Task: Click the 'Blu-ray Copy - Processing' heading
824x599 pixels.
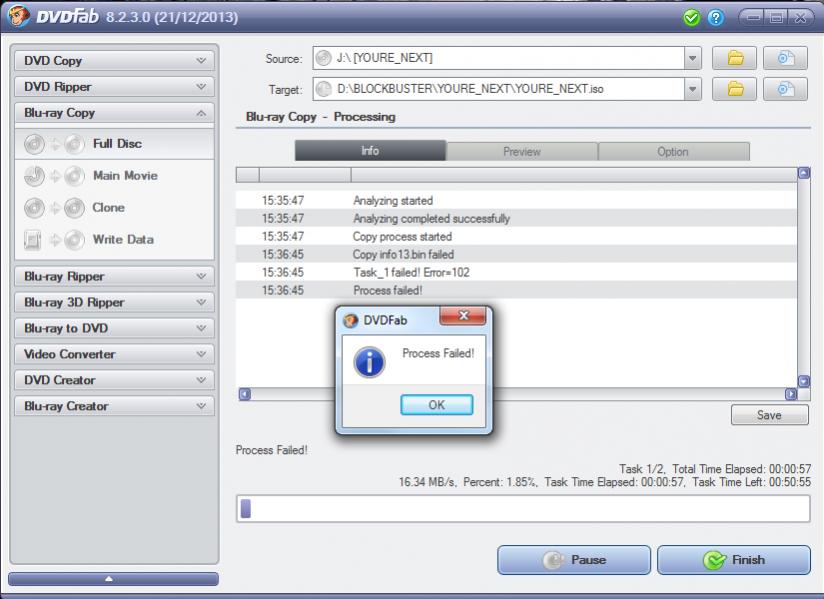Action: pyautogui.click(x=321, y=117)
